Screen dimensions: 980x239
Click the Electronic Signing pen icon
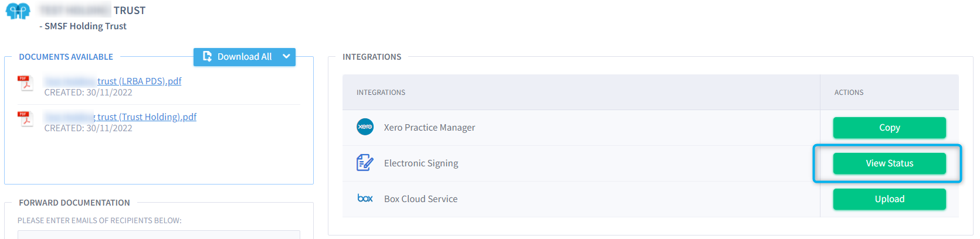[365, 163]
